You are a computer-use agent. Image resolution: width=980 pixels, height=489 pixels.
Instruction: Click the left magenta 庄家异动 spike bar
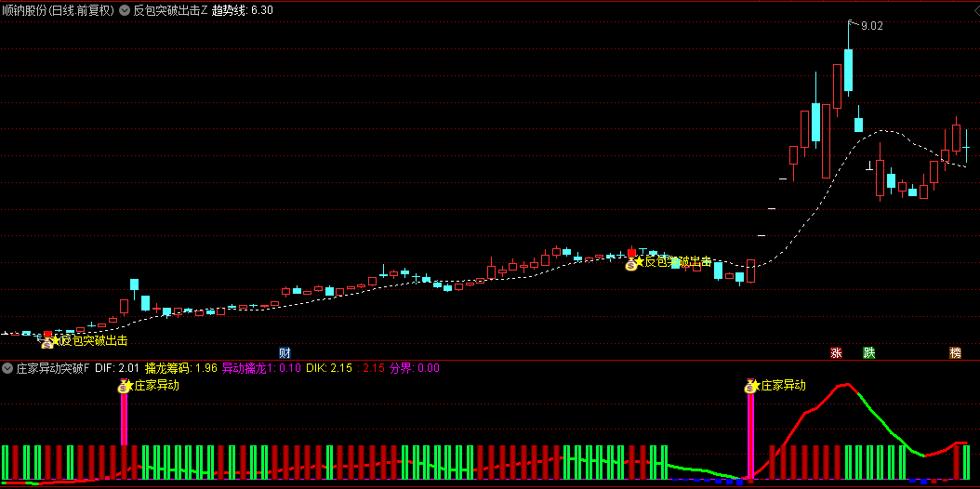(124, 419)
